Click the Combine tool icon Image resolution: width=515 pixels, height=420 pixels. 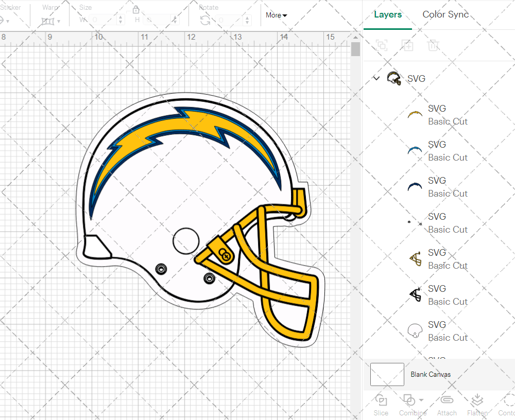tap(409, 400)
